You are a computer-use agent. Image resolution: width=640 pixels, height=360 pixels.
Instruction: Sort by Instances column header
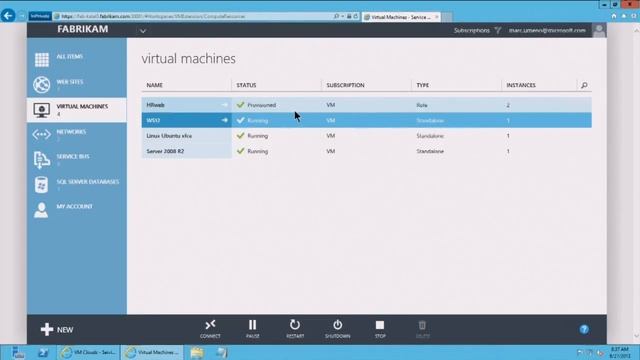[x=521, y=85]
